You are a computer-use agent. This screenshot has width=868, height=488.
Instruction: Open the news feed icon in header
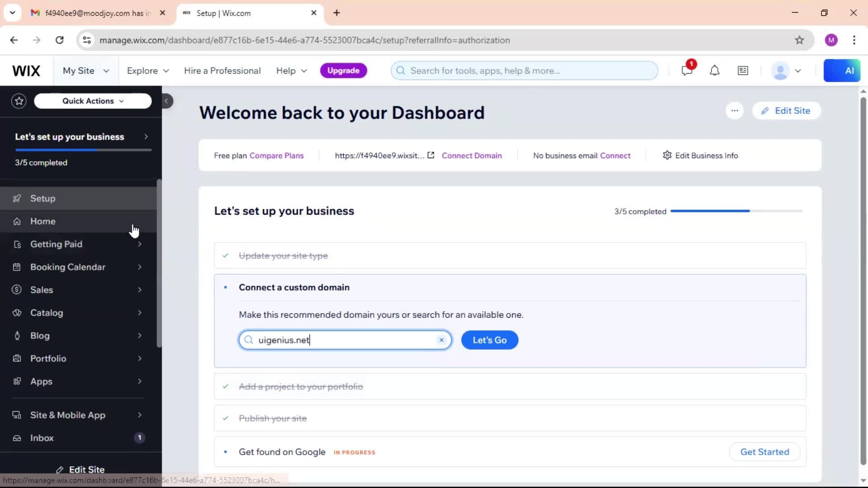coord(743,70)
